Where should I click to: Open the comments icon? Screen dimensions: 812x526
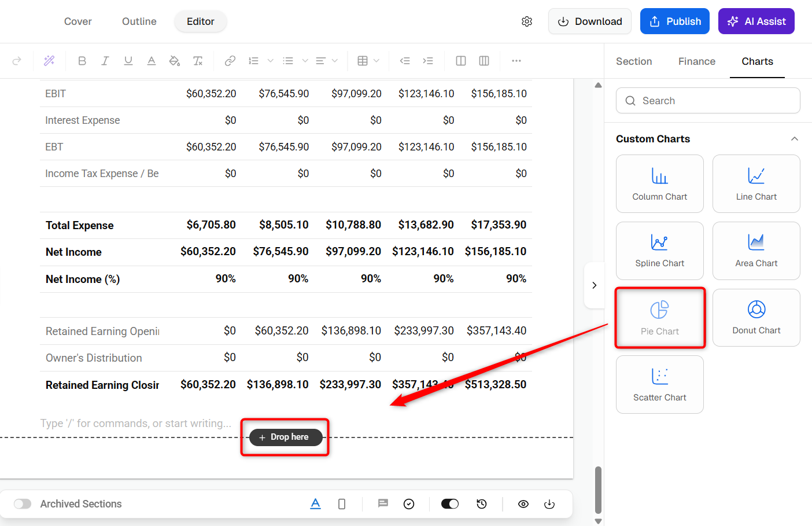click(x=383, y=504)
